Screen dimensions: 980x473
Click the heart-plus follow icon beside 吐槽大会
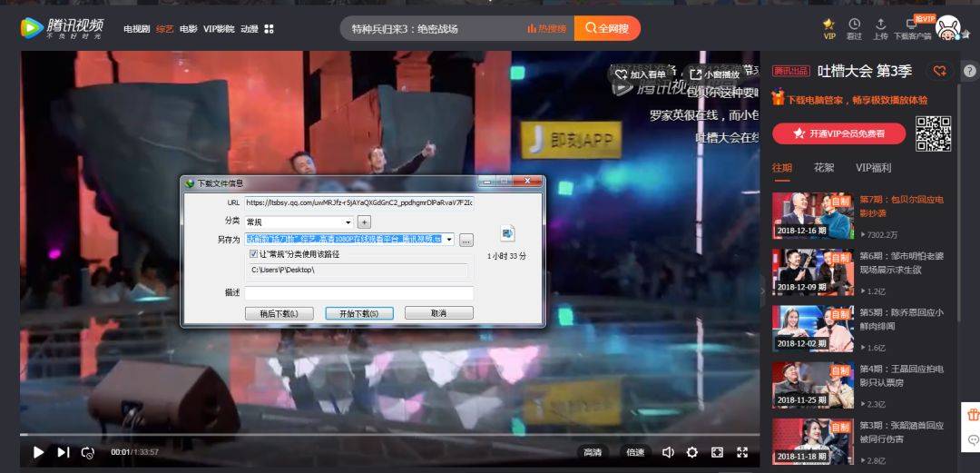coord(939,71)
